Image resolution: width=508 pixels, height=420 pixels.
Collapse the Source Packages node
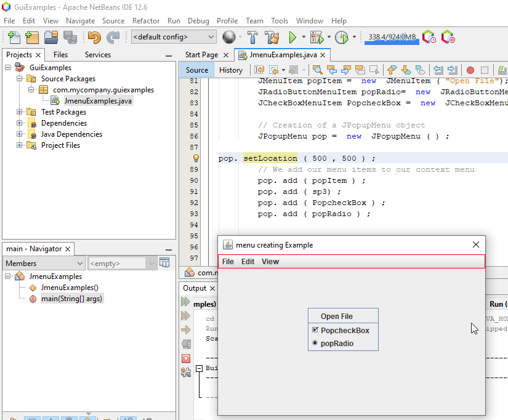coord(20,79)
